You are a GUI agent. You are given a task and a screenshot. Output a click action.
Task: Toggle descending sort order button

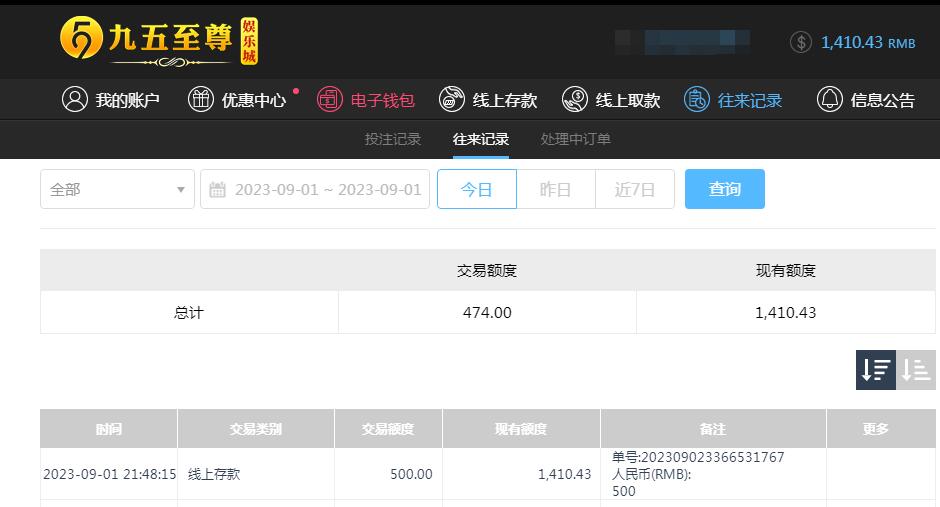point(876,370)
